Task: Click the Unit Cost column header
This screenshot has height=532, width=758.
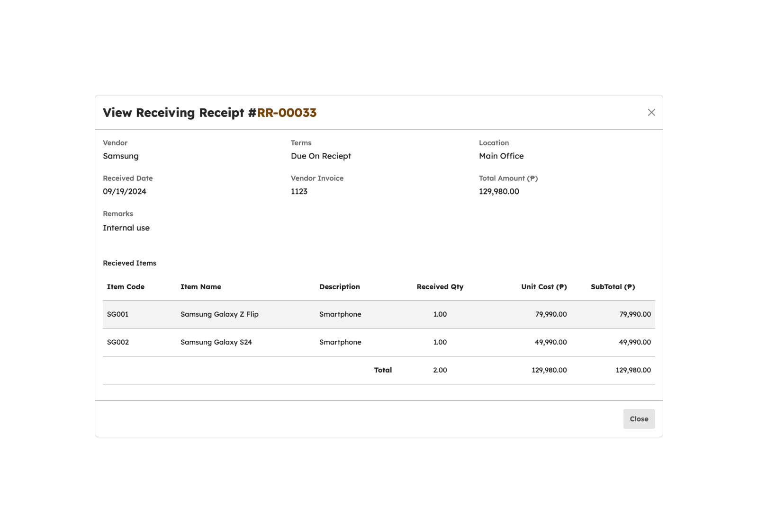Action: click(x=544, y=287)
